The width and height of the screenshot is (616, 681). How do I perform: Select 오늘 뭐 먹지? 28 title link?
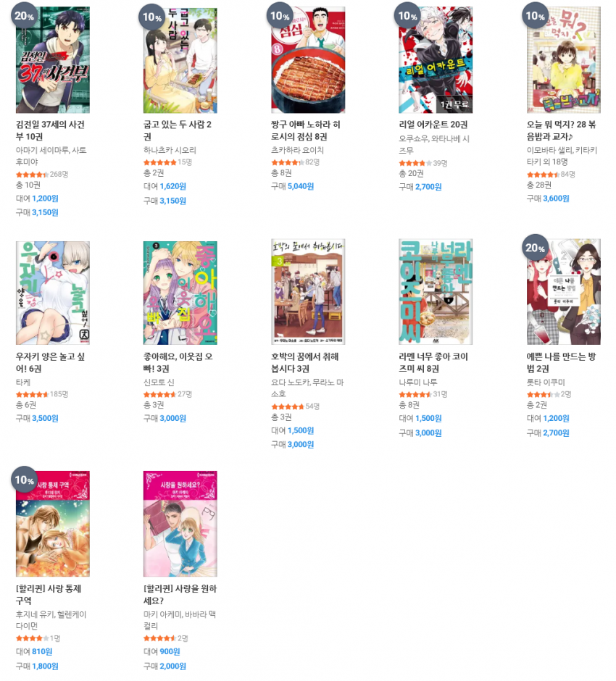click(561, 130)
